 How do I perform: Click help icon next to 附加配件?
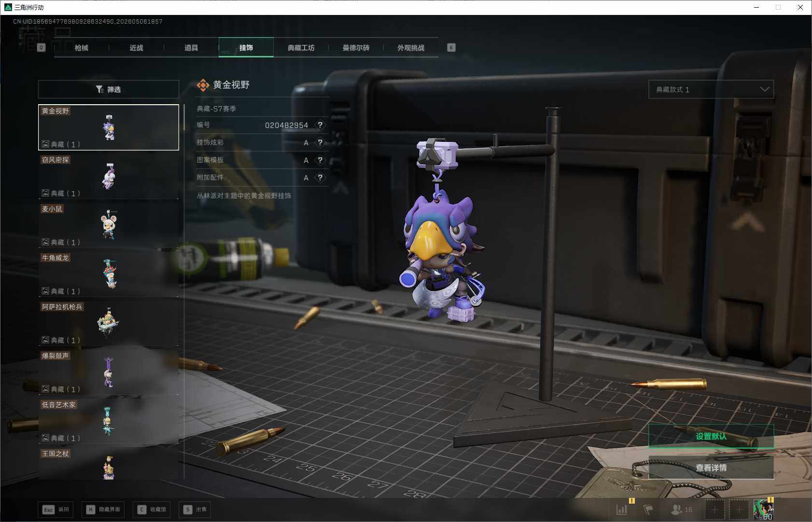320,178
